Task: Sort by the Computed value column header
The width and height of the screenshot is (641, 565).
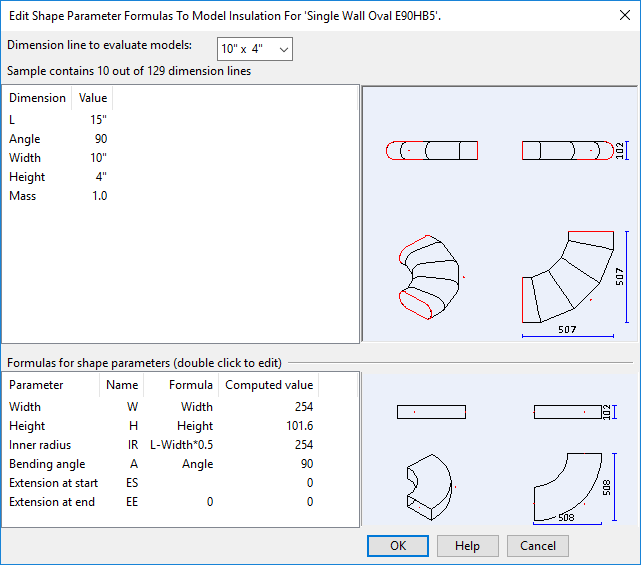Action: (268, 385)
